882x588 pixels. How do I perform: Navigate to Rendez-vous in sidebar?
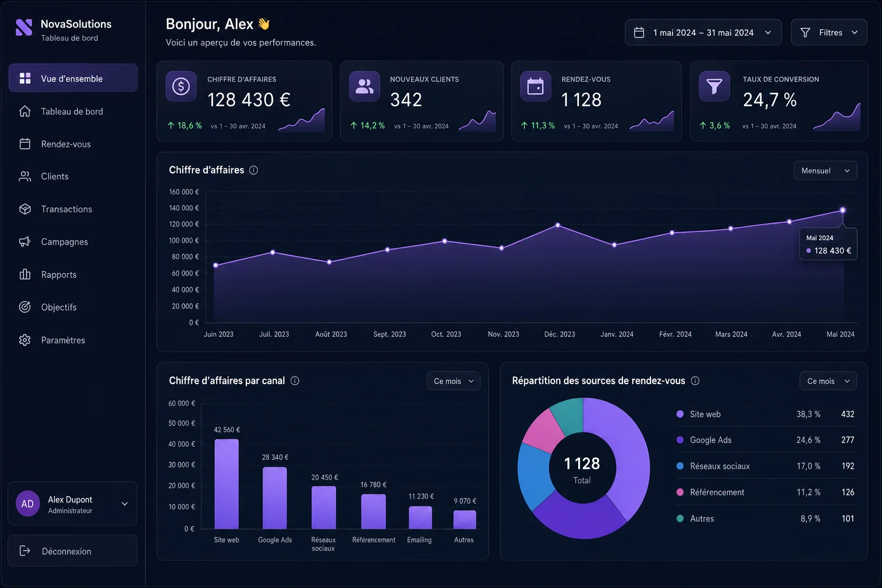point(73,144)
